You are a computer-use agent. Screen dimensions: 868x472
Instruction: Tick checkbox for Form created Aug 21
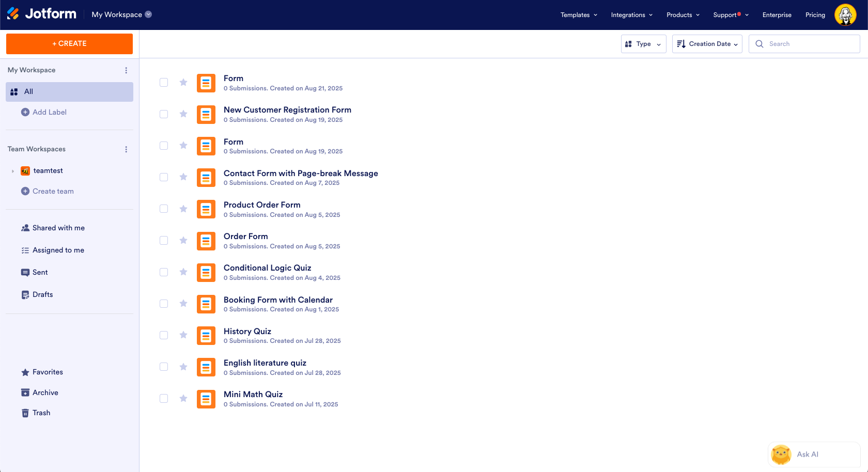pos(164,83)
